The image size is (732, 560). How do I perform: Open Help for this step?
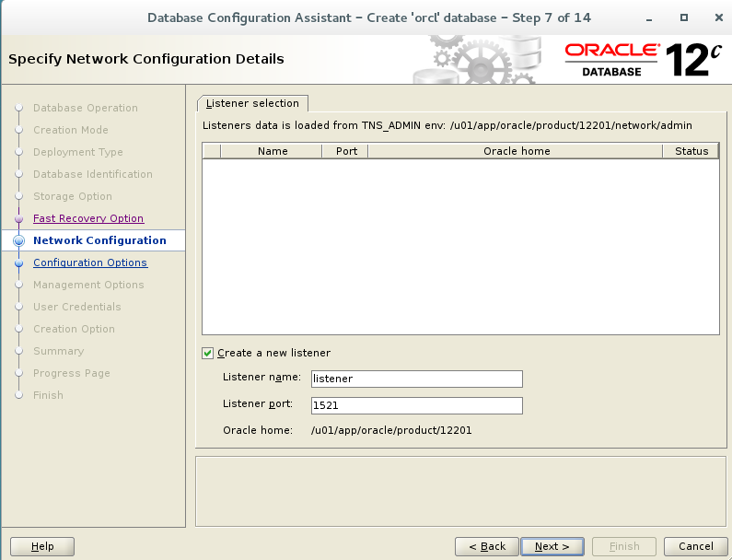(x=42, y=546)
